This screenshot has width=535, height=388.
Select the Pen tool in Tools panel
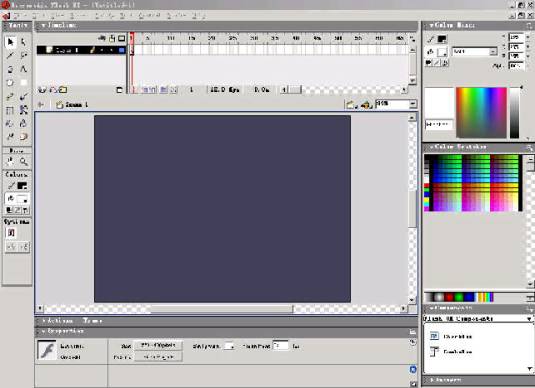(10, 69)
